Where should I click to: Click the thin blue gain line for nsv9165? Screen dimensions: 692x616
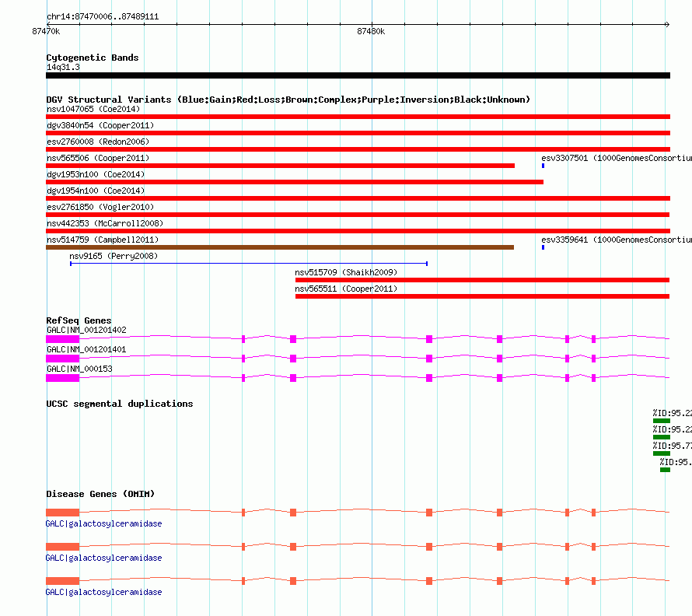pos(249,264)
